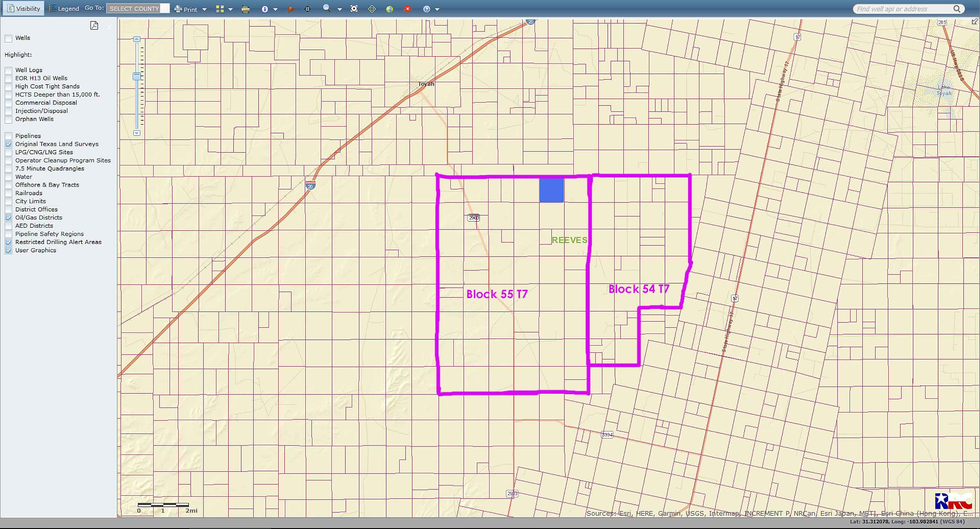This screenshot has height=529, width=980.
Task: Open the Legend tab
Action: [63, 8]
